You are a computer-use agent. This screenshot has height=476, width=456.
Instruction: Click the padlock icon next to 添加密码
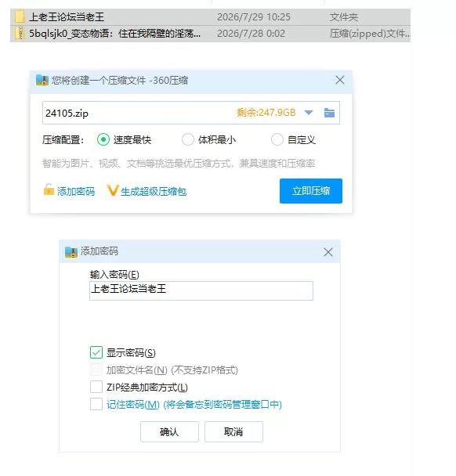(49, 189)
